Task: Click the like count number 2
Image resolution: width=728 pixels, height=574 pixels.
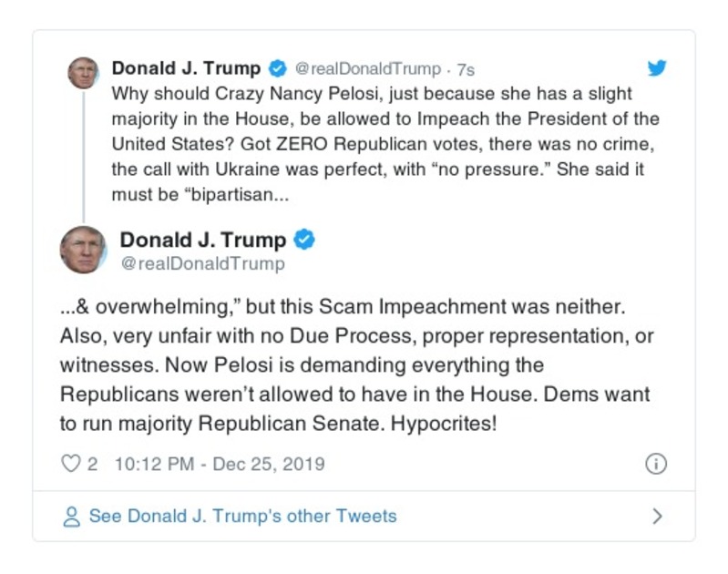Action: point(92,464)
